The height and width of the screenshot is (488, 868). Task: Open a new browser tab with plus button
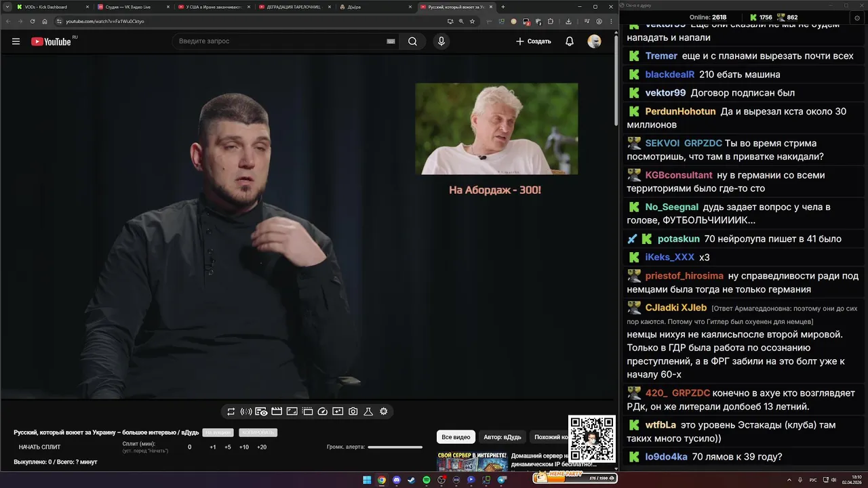(x=502, y=7)
